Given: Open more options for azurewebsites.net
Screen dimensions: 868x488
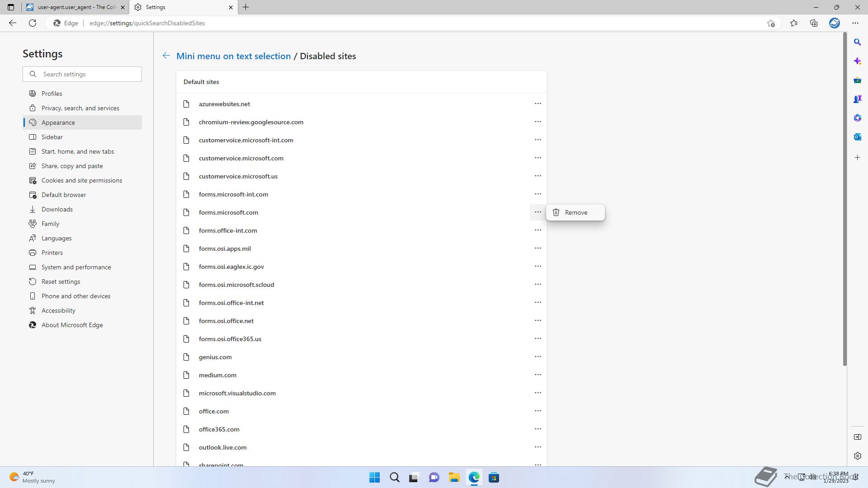Looking at the screenshot, I should point(538,103).
